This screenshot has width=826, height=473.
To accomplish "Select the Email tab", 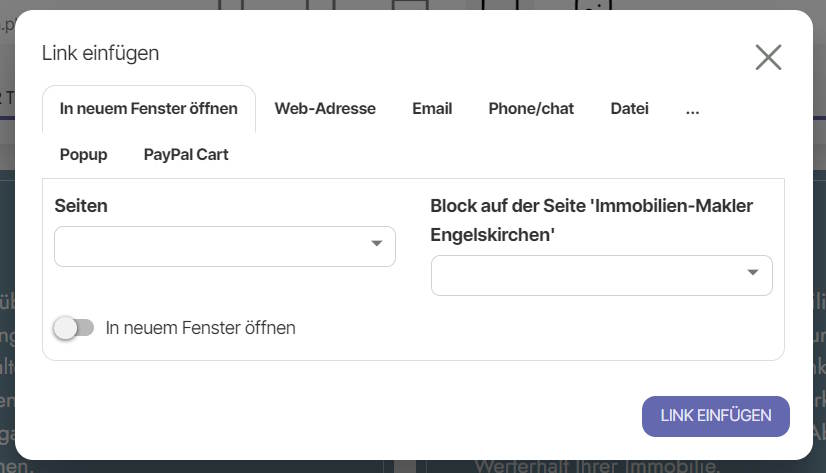I will coord(432,109).
